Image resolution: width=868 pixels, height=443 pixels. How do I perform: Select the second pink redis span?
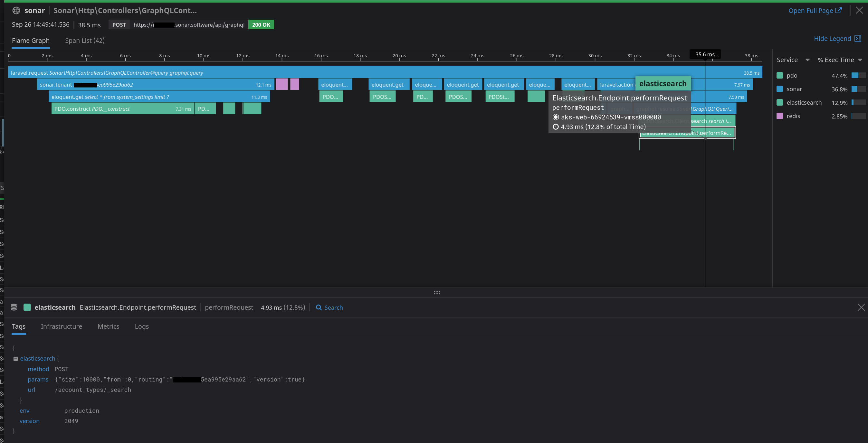(x=294, y=84)
